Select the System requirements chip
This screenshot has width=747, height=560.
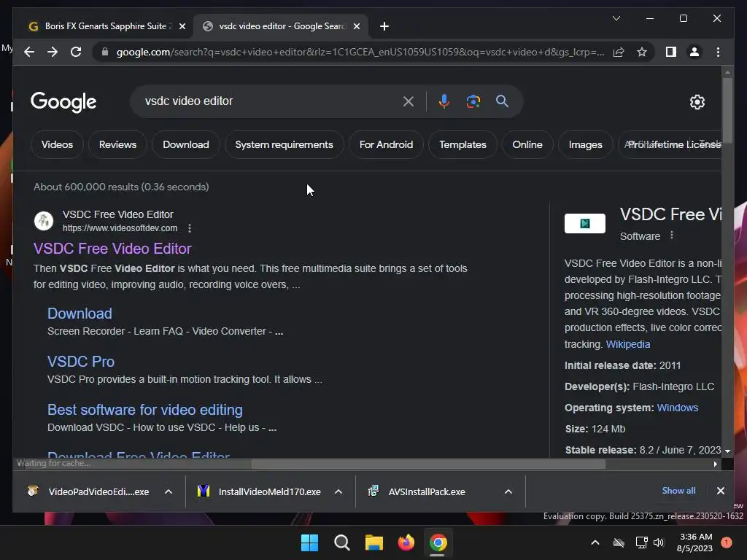click(284, 145)
